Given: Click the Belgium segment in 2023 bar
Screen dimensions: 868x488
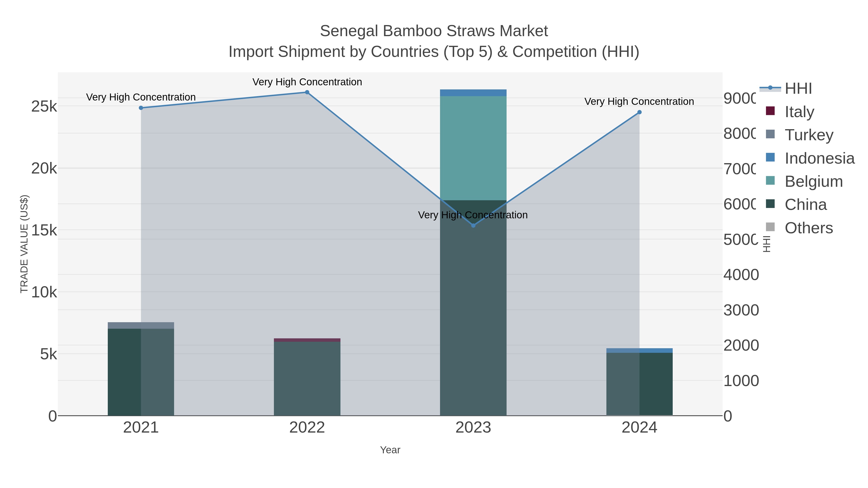Looking at the screenshot, I should [473, 148].
